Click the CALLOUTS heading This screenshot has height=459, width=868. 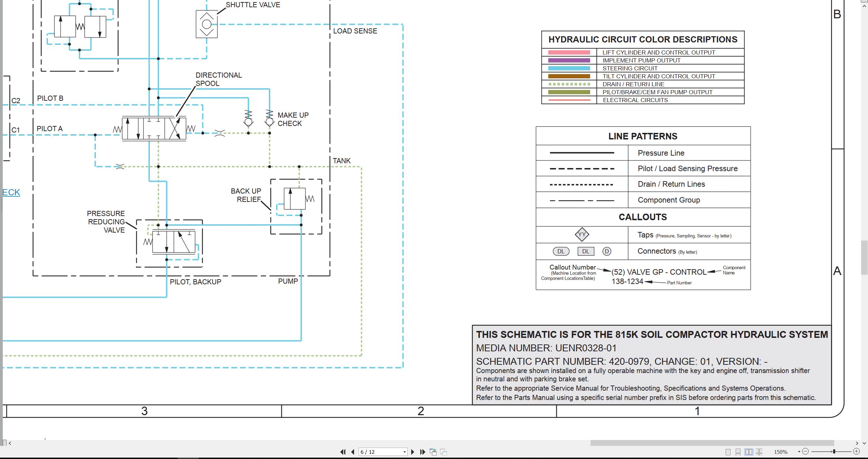[643, 217]
